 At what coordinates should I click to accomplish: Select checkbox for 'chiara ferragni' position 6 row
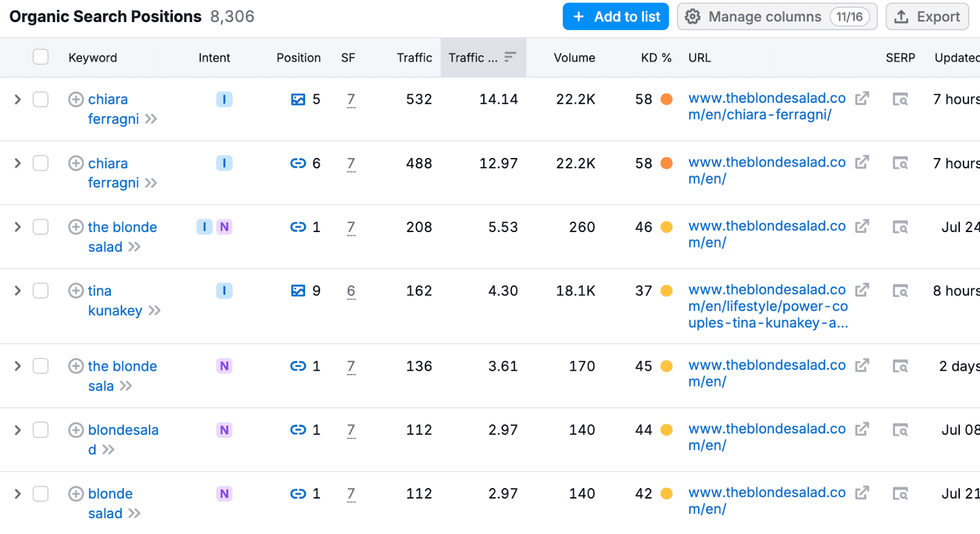pos(40,163)
